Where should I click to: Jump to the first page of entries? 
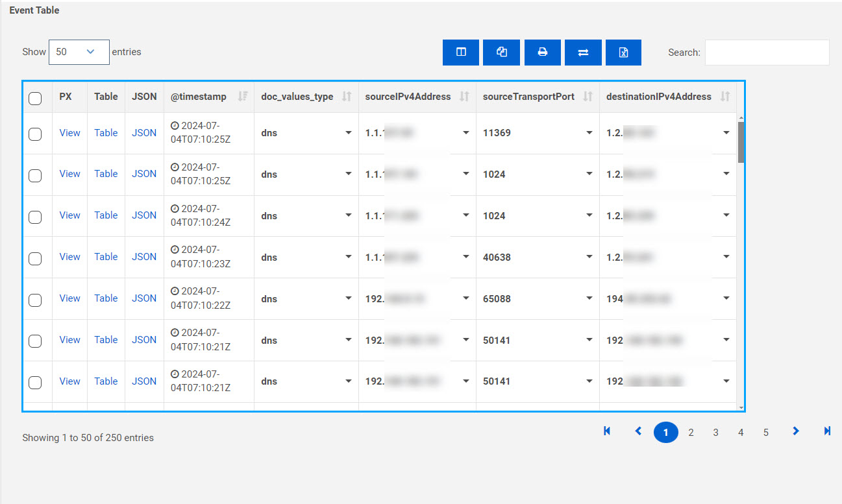(x=607, y=431)
